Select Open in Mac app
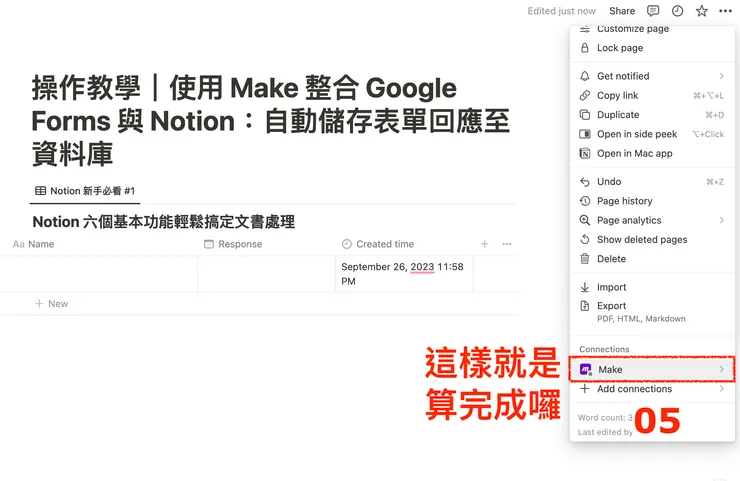Screen dimensions: 740x481 [x=652, y=153]
